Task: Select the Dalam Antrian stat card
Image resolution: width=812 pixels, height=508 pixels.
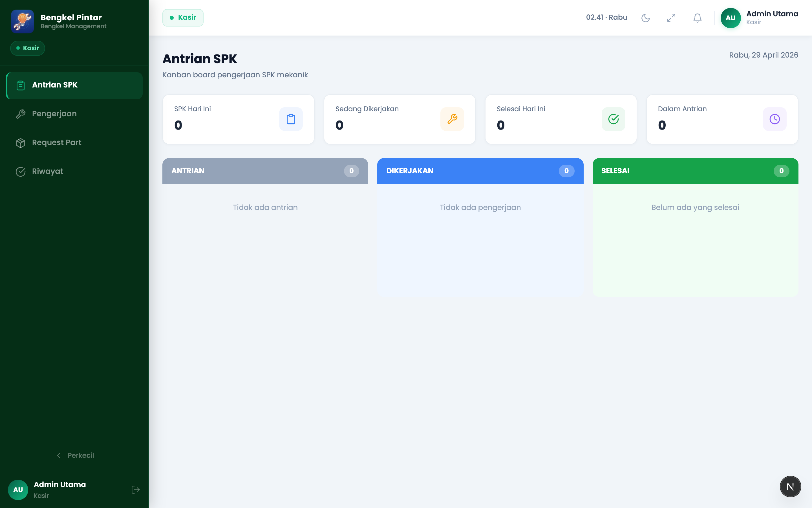Action: click(722, 119)
